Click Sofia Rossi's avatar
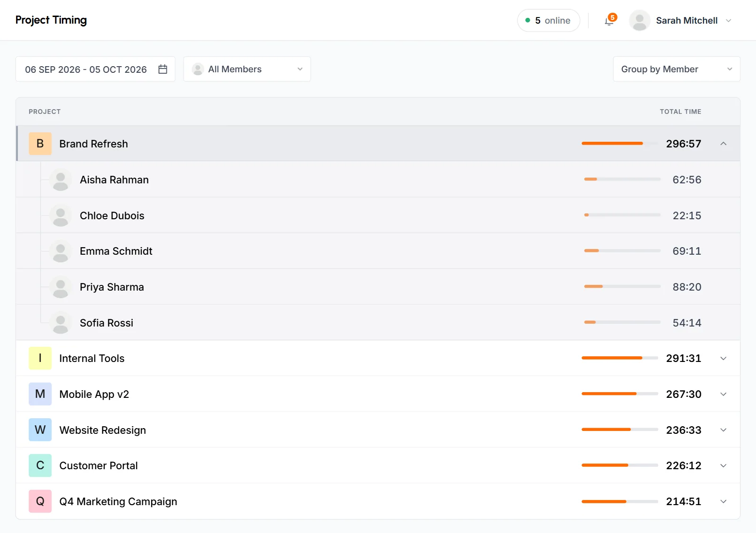756x533 pixels. pos(60,323)
